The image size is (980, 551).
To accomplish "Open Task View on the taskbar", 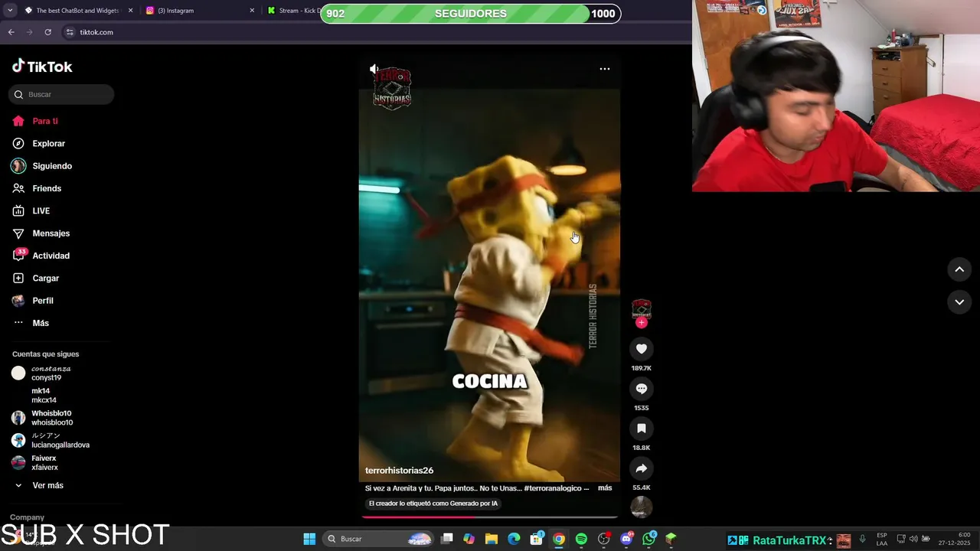I will point(447,539).
